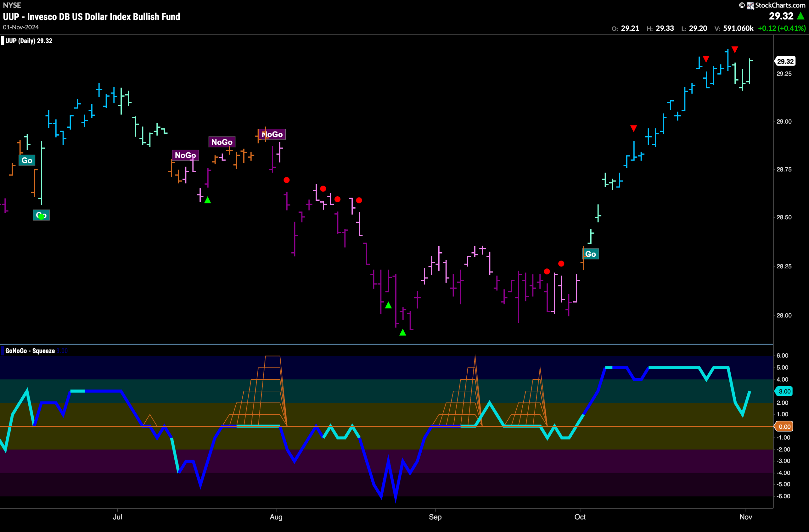The height and width of the screenshot is (532, 809).
Task: Click the green up arrow beside 29.32
Action: [x=801, y=16]
